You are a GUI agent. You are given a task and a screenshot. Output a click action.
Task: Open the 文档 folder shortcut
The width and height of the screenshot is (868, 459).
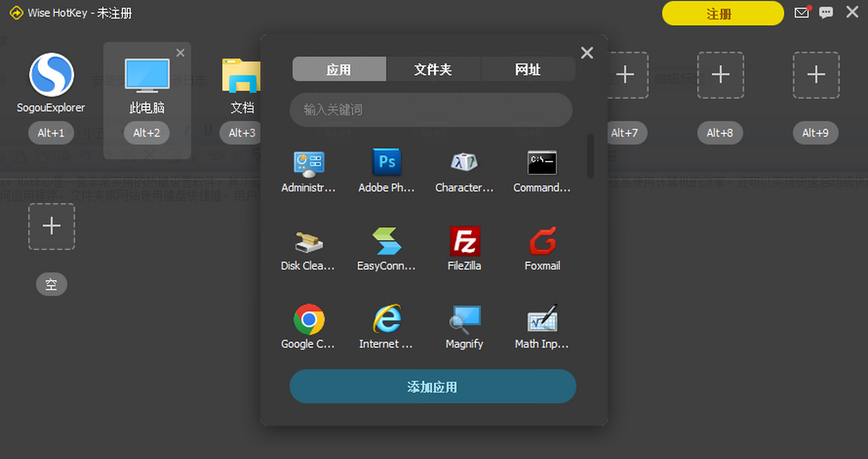242,76
